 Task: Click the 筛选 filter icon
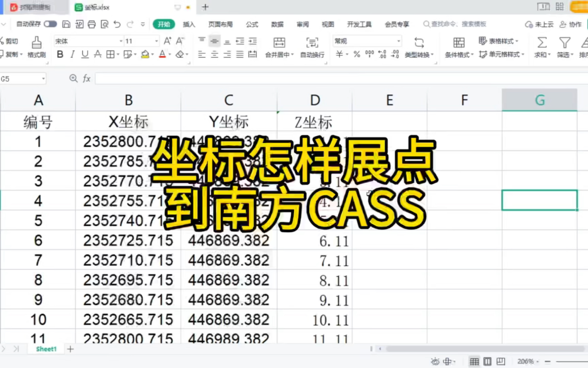[565, 42]
